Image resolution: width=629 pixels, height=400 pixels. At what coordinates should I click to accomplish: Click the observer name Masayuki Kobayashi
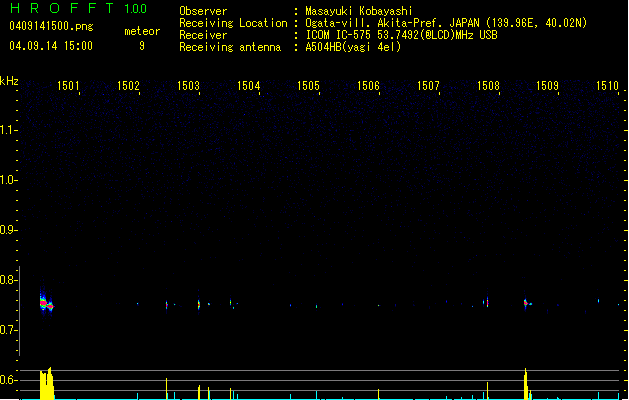pos(358,11)
